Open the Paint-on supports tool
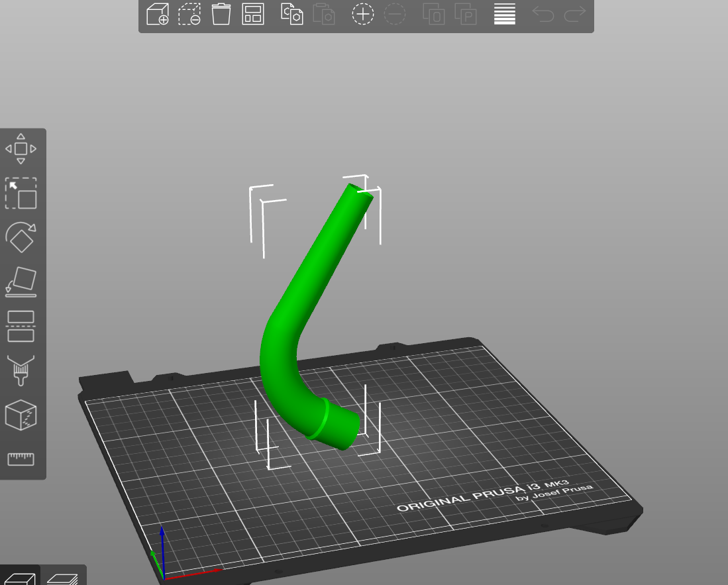Screen dimensions: 728x585 coord(21,370)
